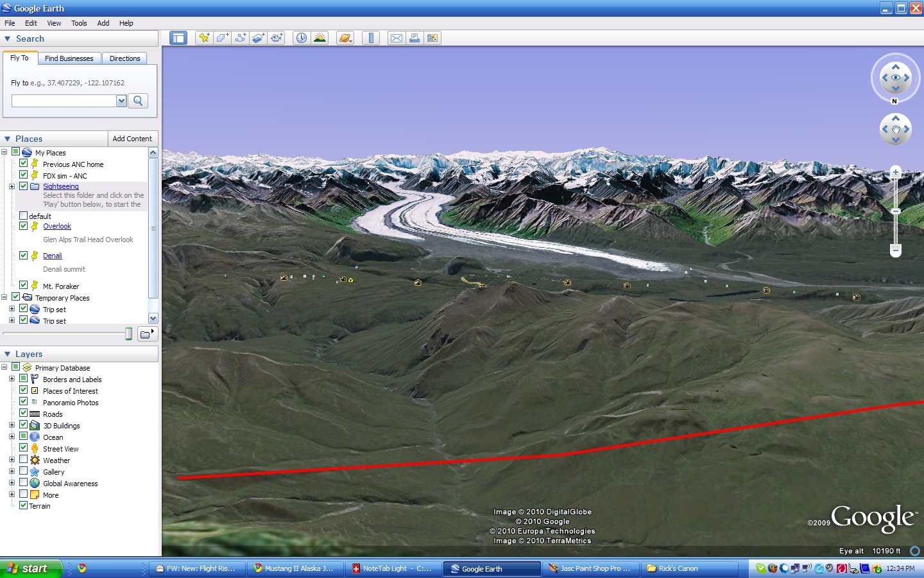The height and width of the screenshot is (578, 924).
Task: Click the look joystick eye control
Action: pyautogui.click(x=896, y=78)
